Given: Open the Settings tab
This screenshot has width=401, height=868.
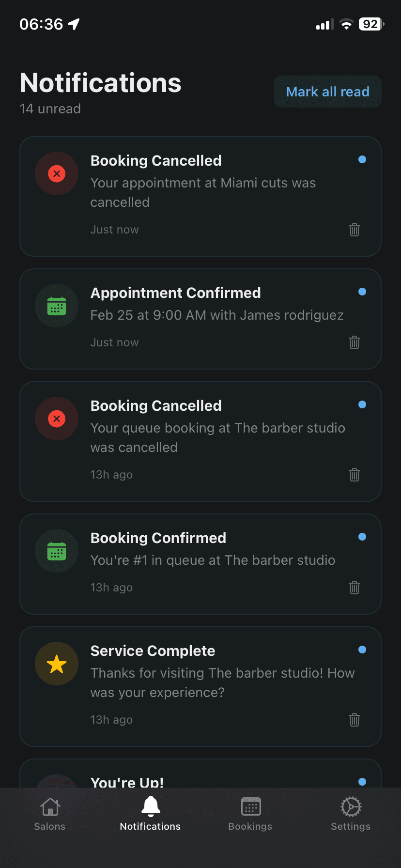Looking at the screenshot, I should tap(351, 814).
